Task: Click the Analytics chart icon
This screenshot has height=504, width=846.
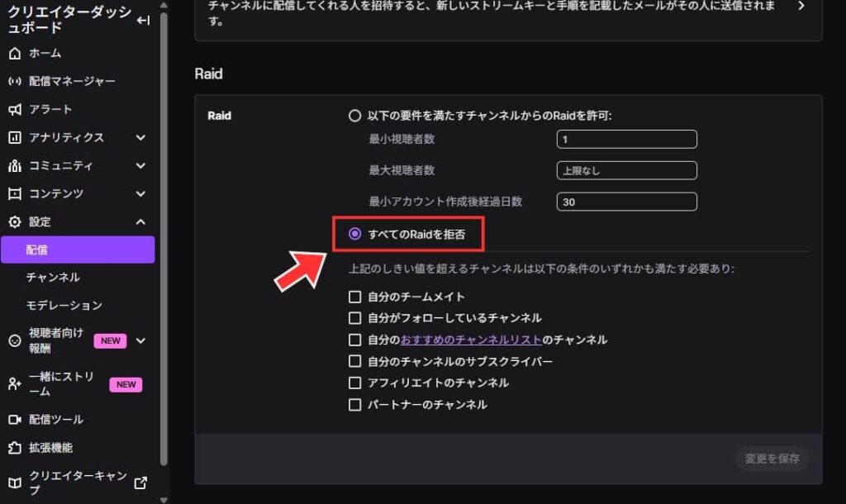Action: [15, 138]
